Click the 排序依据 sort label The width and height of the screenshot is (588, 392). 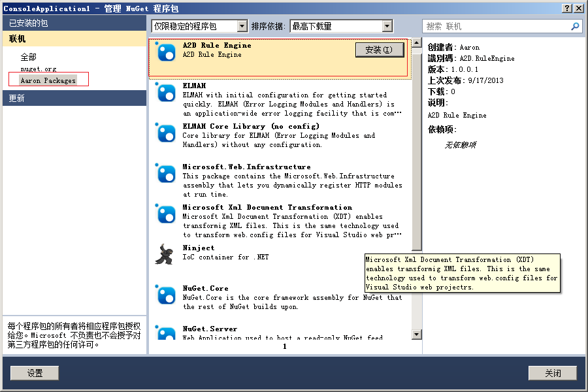tap(269, 26)
